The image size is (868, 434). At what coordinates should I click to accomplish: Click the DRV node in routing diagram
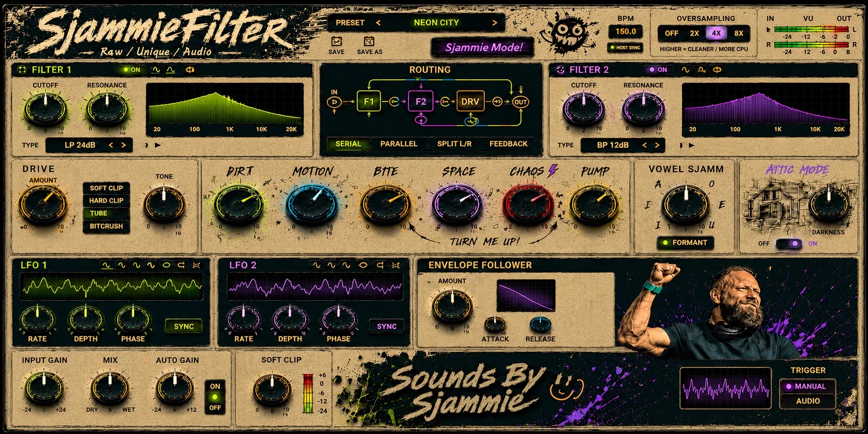[470, 102]
